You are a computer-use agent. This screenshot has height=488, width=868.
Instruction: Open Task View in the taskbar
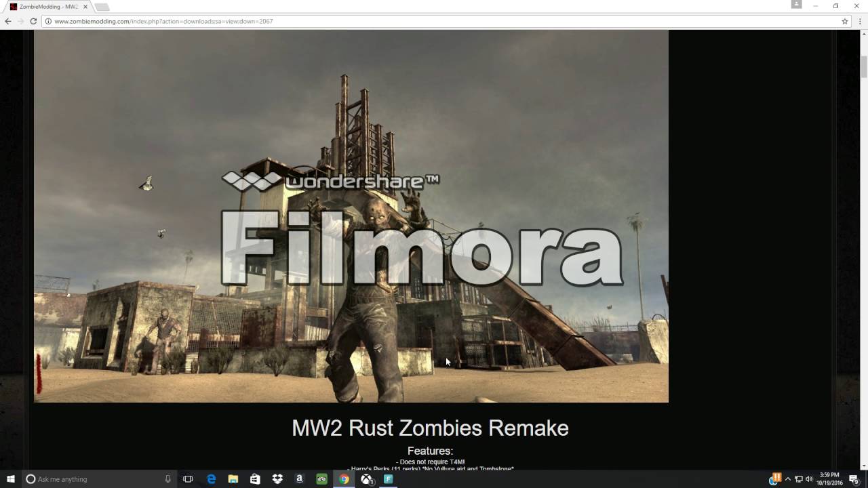pyautogui.click(x=188, y=479)
